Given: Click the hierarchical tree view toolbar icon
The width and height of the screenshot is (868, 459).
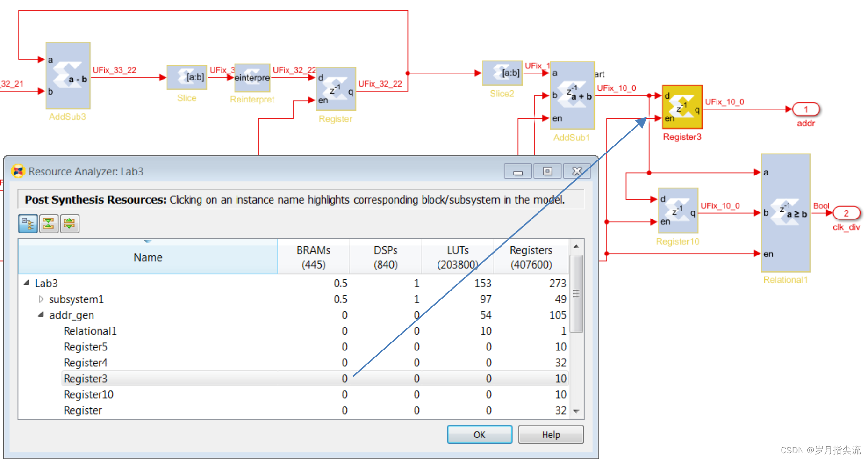Looking at the screenshot, I should (28, 224).
